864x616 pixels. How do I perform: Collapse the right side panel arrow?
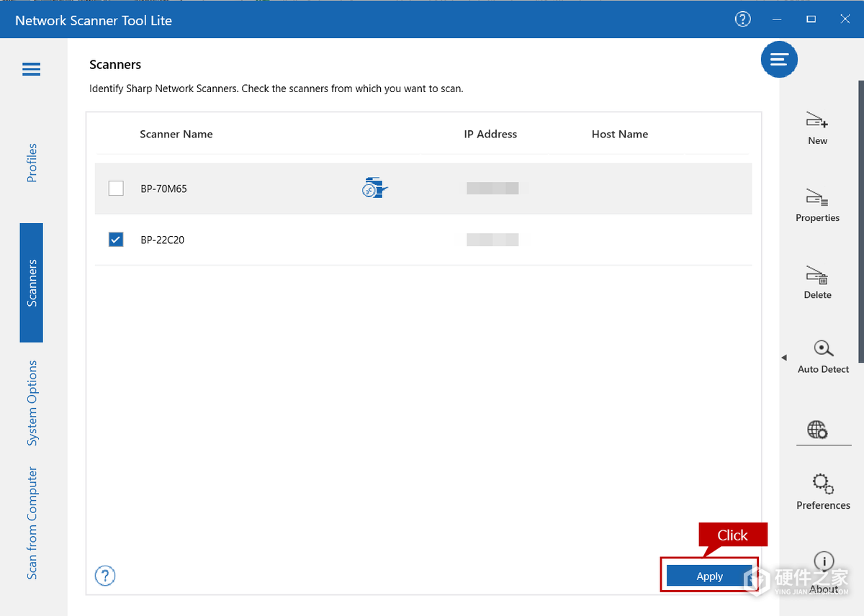click(x=784, y=358)
